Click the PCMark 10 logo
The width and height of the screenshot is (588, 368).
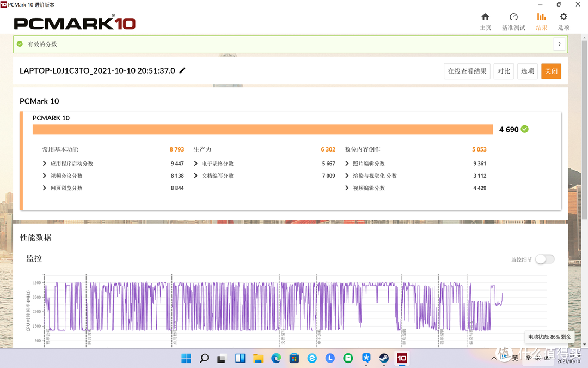[x=75, y=22]
